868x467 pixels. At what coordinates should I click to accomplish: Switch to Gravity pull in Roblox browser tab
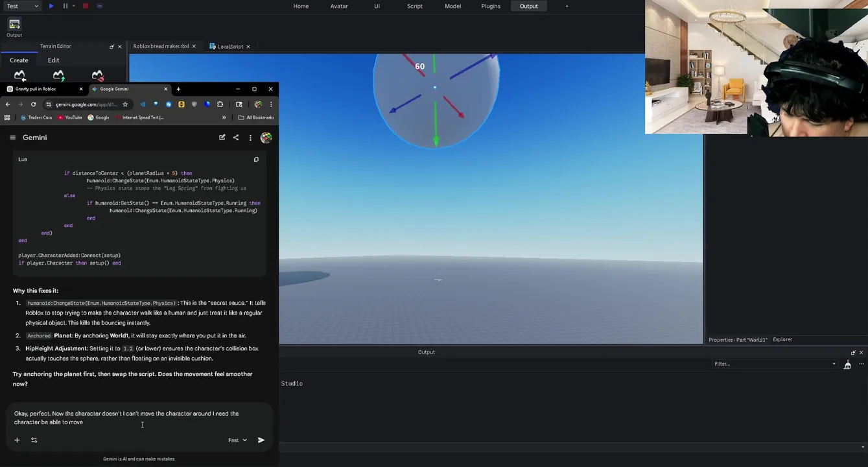pyautogui.click(x=44, y=89)
